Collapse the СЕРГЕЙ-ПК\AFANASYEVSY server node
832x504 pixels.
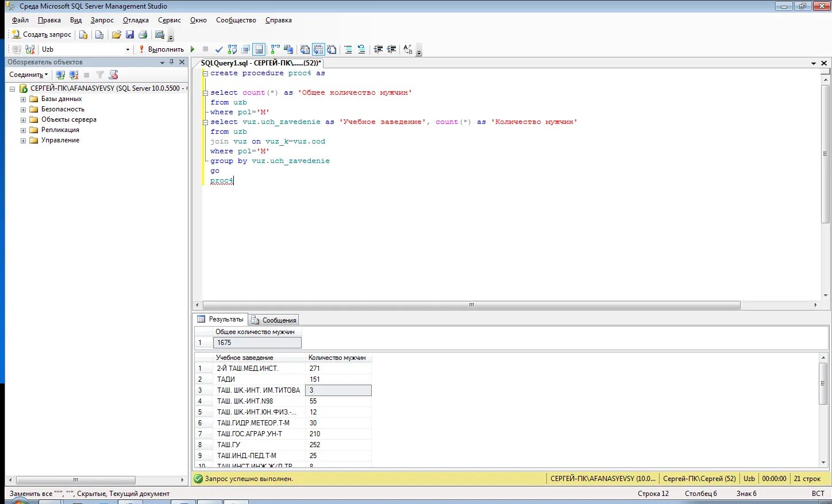click(12, 89)
